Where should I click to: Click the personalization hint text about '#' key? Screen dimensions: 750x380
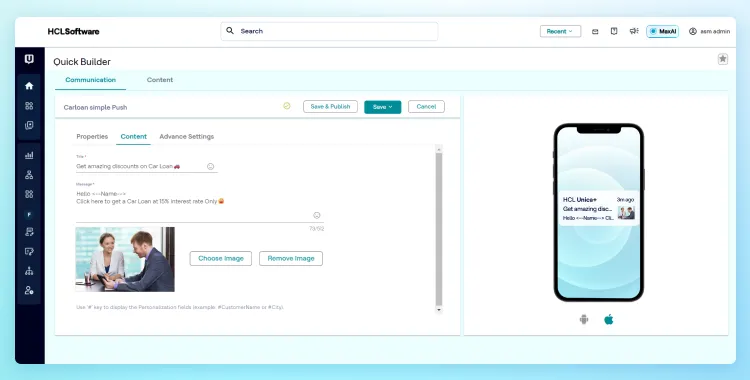click(x=180, y=307)
